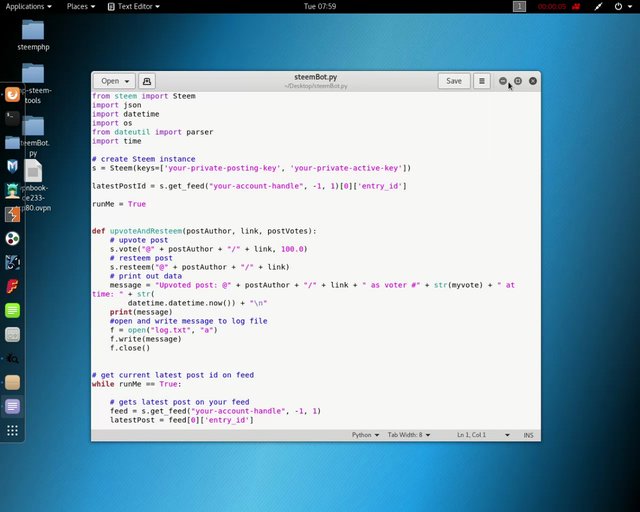
Task: Launch Metasploit from the dock
Action: click(12, 167)
